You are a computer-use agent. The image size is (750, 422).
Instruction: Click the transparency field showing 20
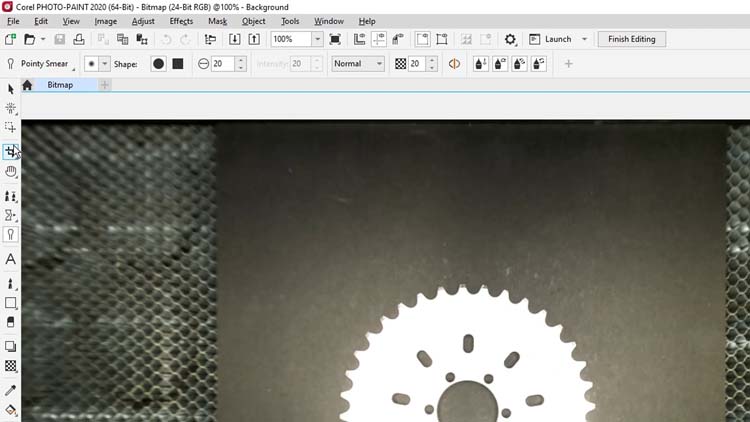point(417,64)
